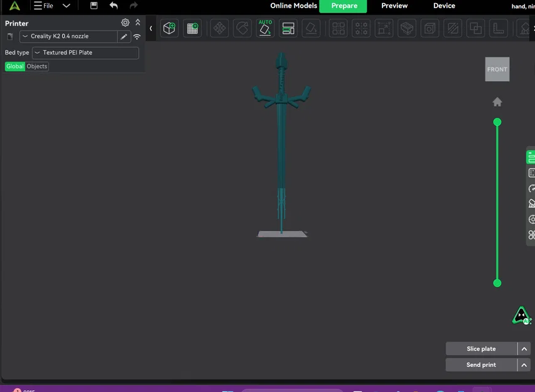535x392 pixels.
Task: Expand the File menu chevron arrow
Action: pyautogui.click(x=67, y=6)
